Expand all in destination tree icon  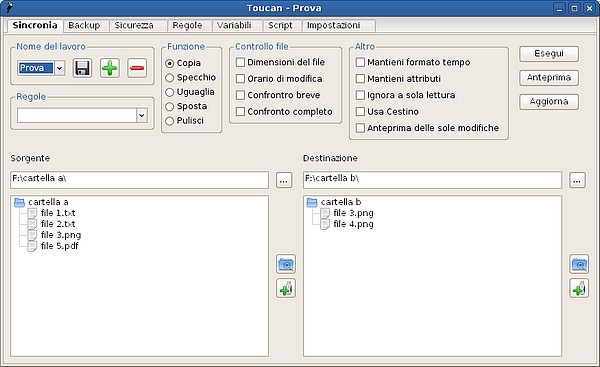tap(579, 264)
